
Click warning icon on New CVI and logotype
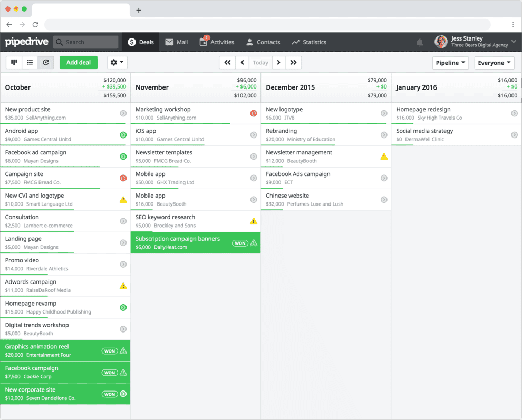click(x=123, y=200)
